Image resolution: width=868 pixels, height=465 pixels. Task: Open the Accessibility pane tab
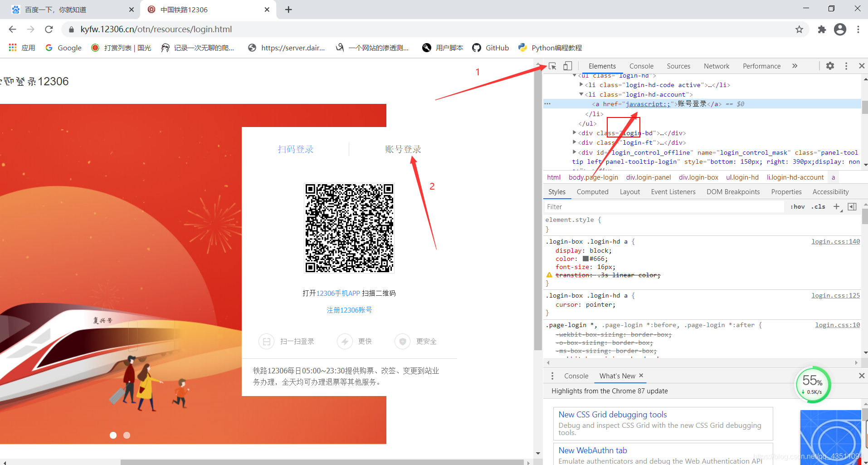(x=830, y=192)
